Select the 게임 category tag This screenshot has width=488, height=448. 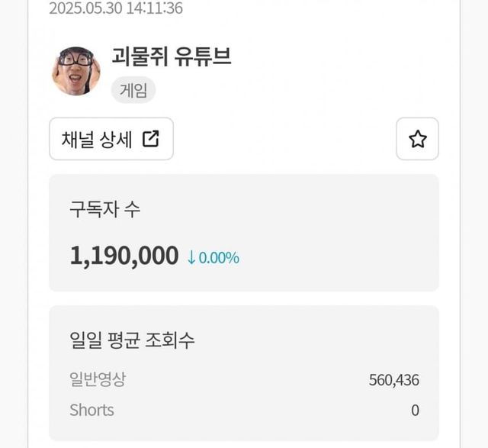pyautogui.click(x=133, y=90)
